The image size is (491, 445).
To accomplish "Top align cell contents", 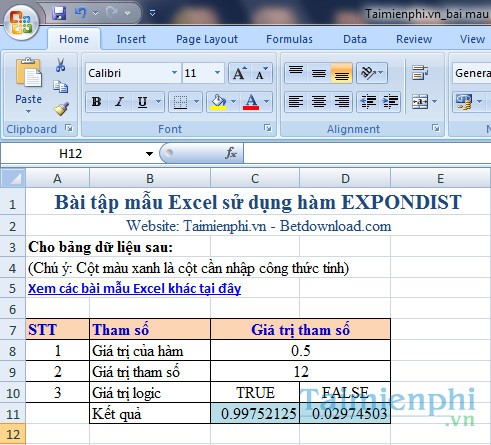I will [296, 73].
